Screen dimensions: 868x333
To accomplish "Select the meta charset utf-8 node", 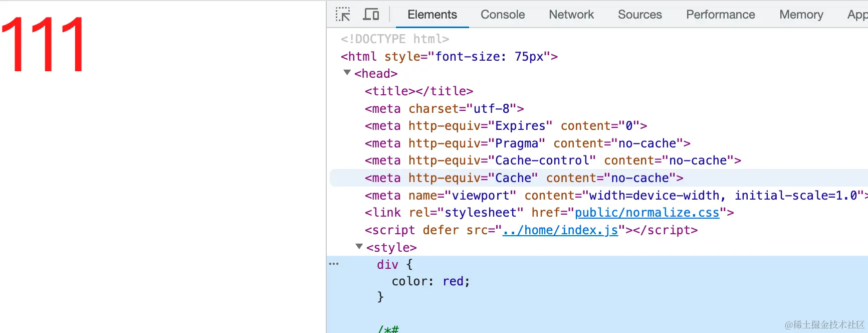I will point(444,109).
